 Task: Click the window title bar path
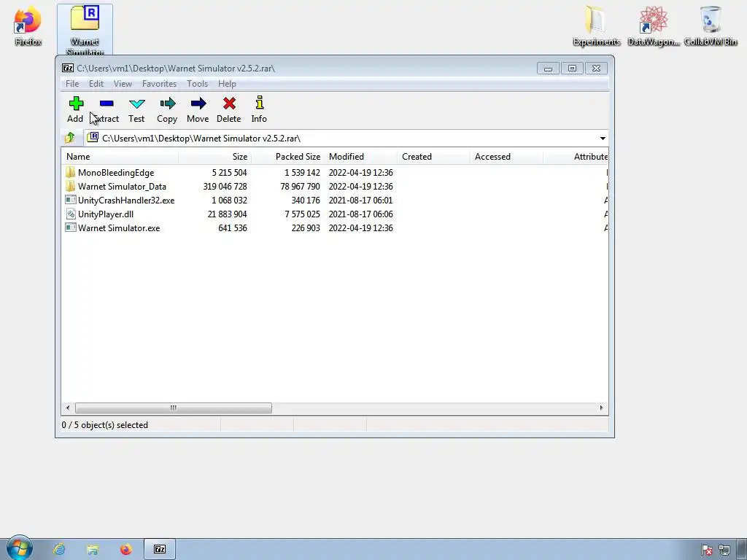(x=176, y=68)
